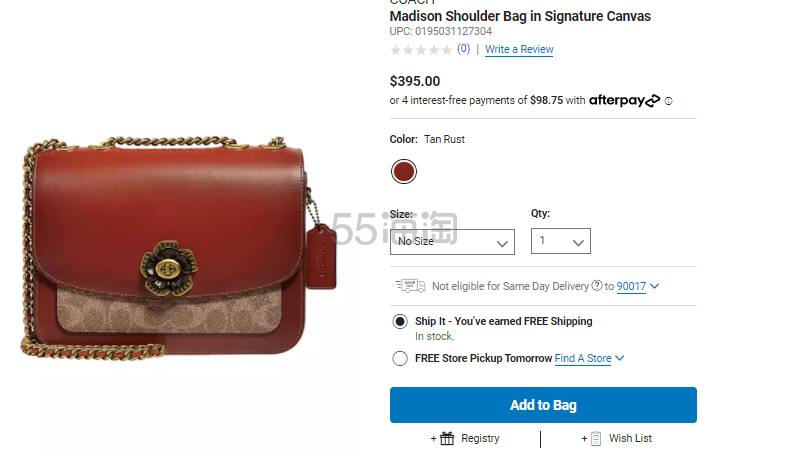The height and width of the screenshot is (457, 789).
Task: Click the review count (0) link
Action: tap(463, 49)
